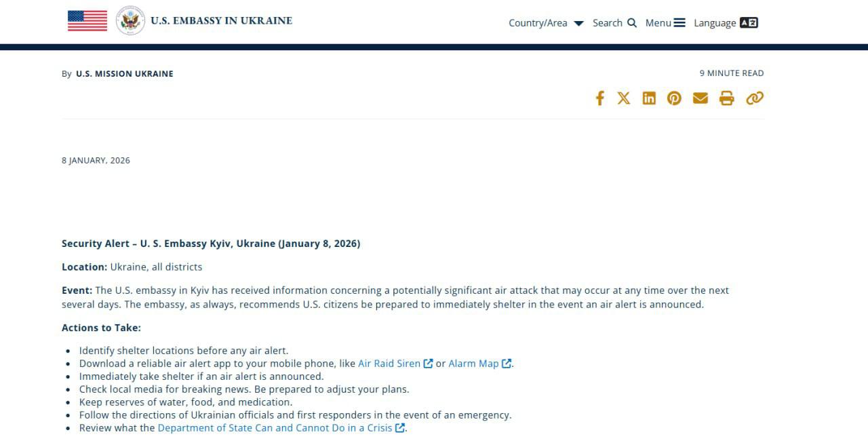Share the alert on LinkedIn
The width and height of the screenshot is (868, 443).
click(649, 98)
